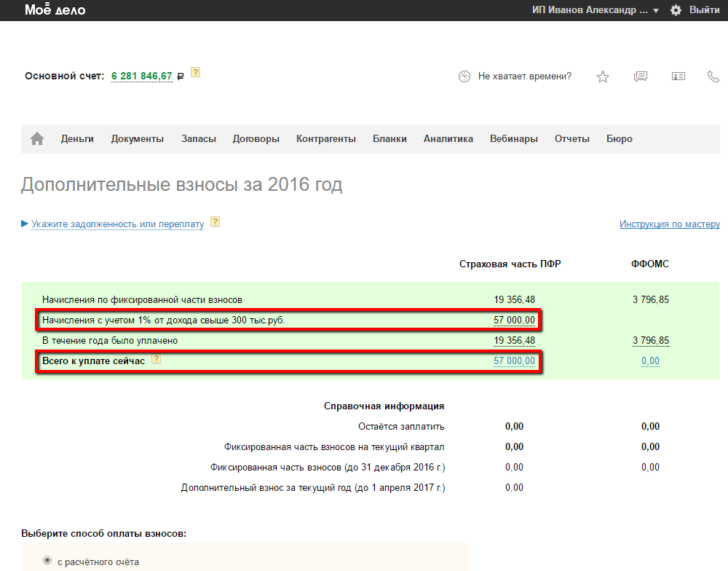
Task: Click help icon next to account balance
Action: click(195, 73)
